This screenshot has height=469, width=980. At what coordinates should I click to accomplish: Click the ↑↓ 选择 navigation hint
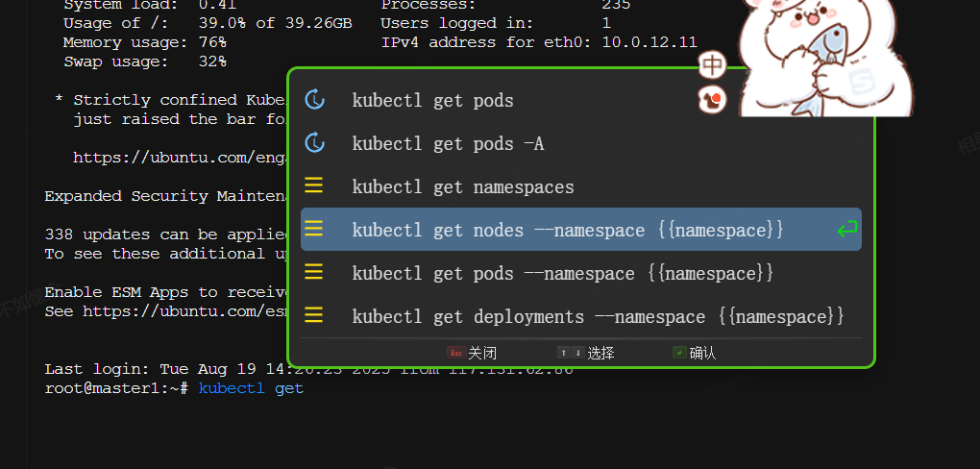pyautogui.click(x=585, y=353)
